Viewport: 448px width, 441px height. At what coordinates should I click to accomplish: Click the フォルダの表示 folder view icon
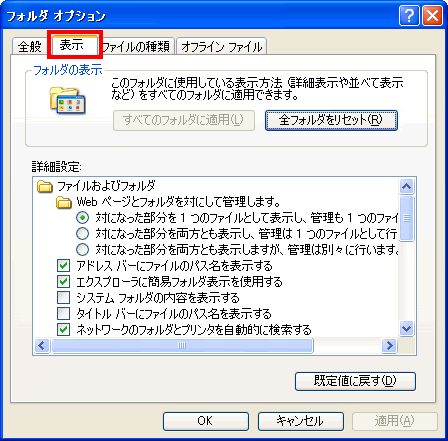(x=67, y=100)
